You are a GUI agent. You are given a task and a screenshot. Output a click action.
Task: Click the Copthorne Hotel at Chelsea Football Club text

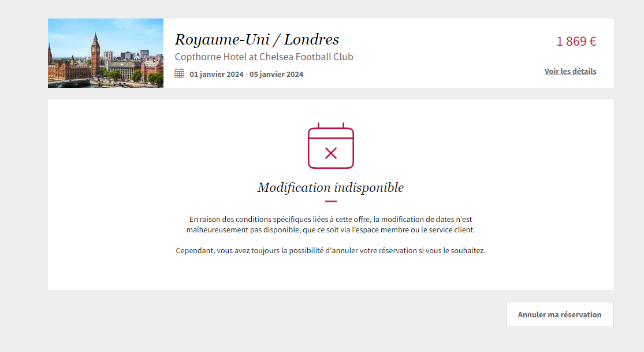point(264,57)
